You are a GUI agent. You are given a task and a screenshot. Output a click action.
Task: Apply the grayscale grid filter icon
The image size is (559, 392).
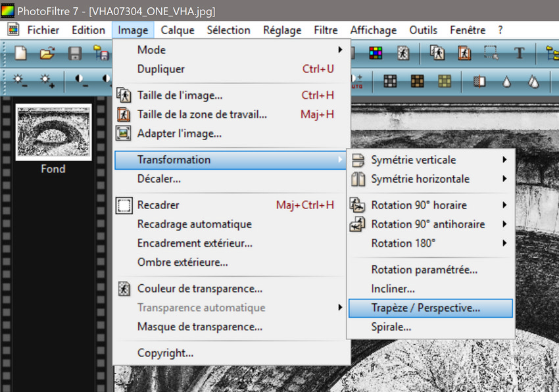click(x=390, y=82)
